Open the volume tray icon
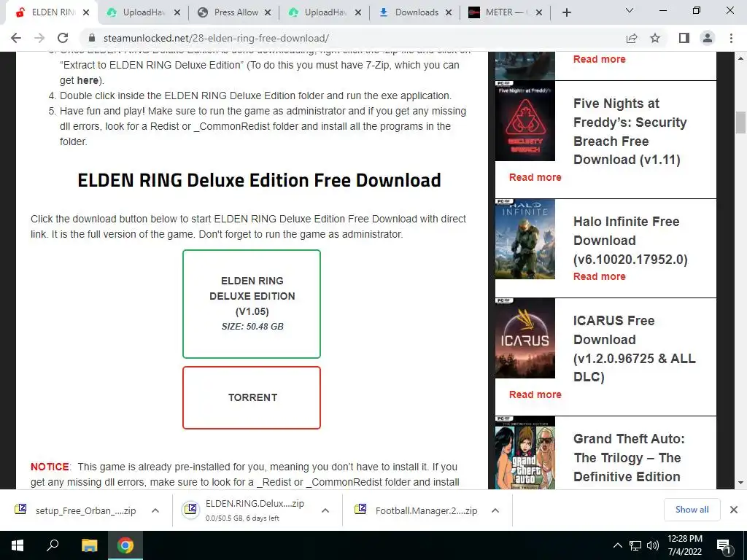The image size is (747, 560). (653, 545)
